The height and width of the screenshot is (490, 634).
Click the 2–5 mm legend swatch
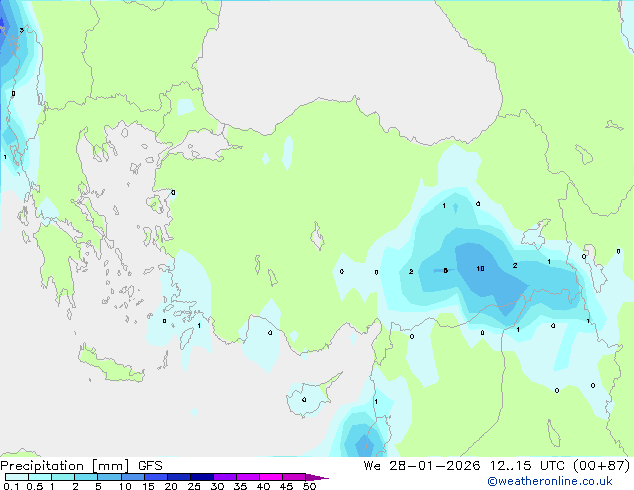coord(86,477)
